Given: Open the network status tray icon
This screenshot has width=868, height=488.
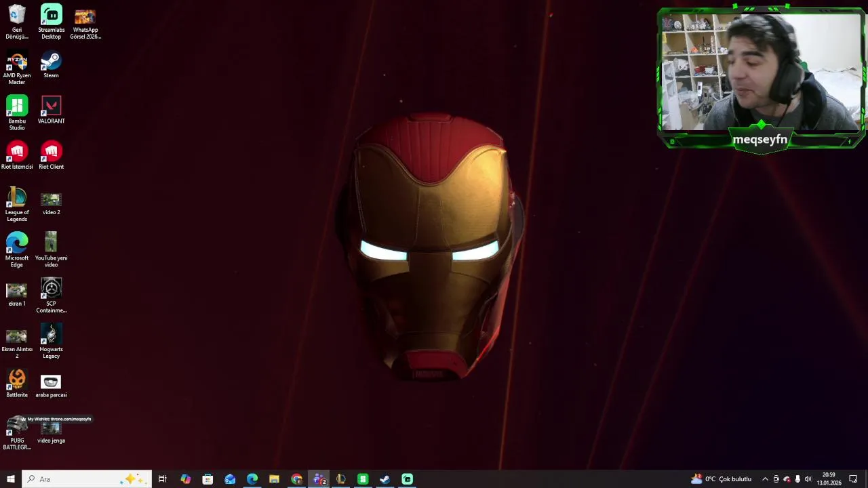Looking at the screenshot, I should (787, 479).
